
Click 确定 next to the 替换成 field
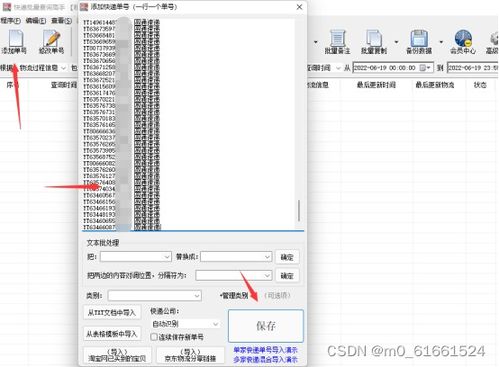click(x=287, y=257)
